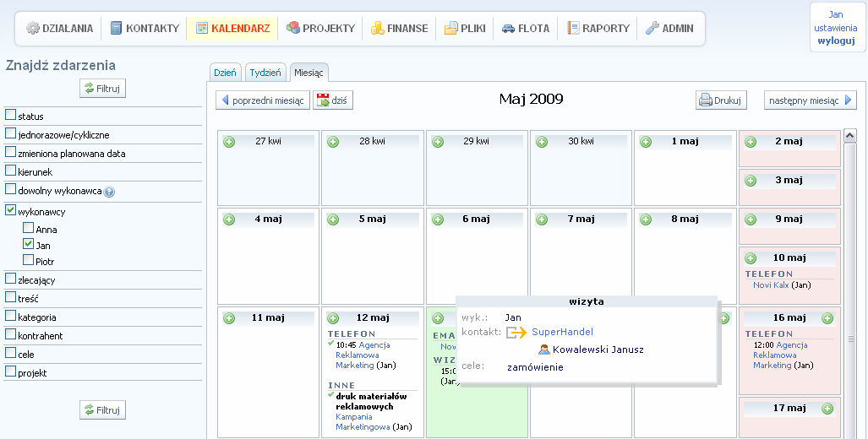Image resolution: width=868 pixels, height=439 pixels.
Task: Click the bottom Filtruj button
Action: pyautogui.click(x=102, y=410)
